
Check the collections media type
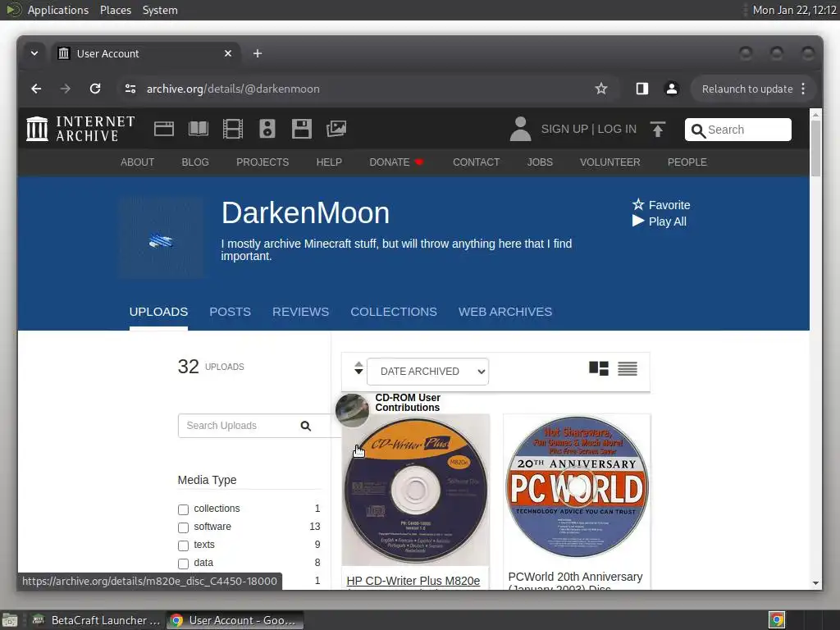click(x=183, y=509)
